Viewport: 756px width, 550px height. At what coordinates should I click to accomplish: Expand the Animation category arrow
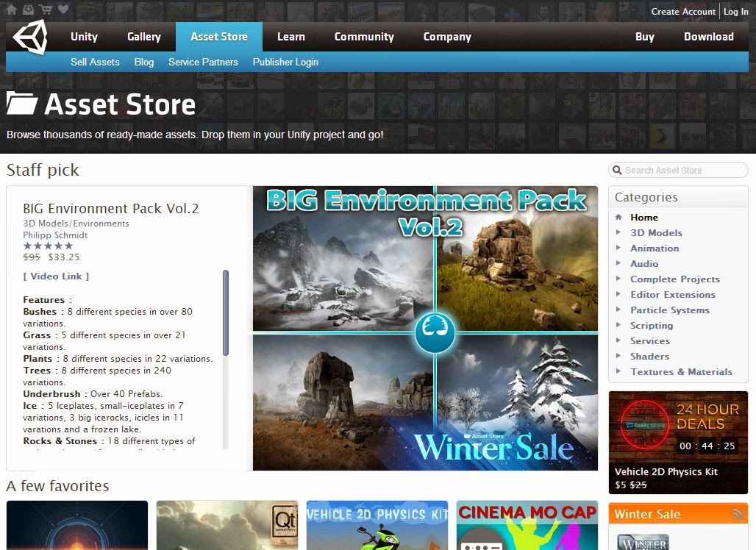pos(618,248)
